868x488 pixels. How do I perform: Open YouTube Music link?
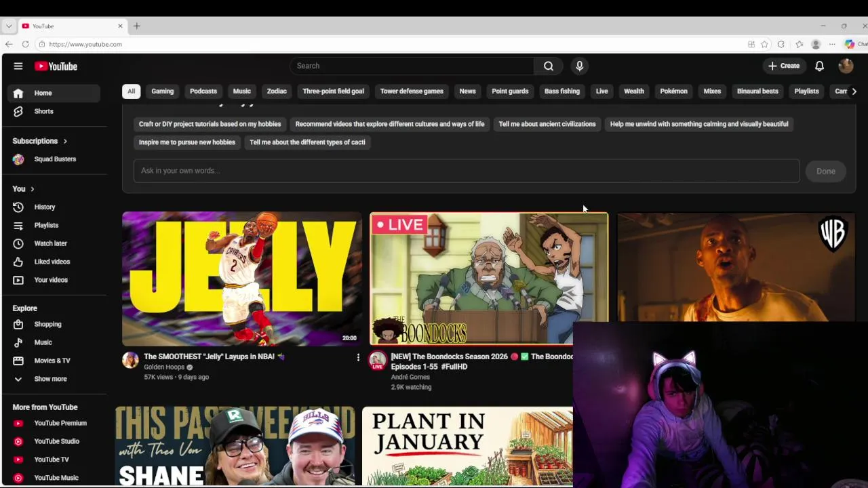click(54, 478)
